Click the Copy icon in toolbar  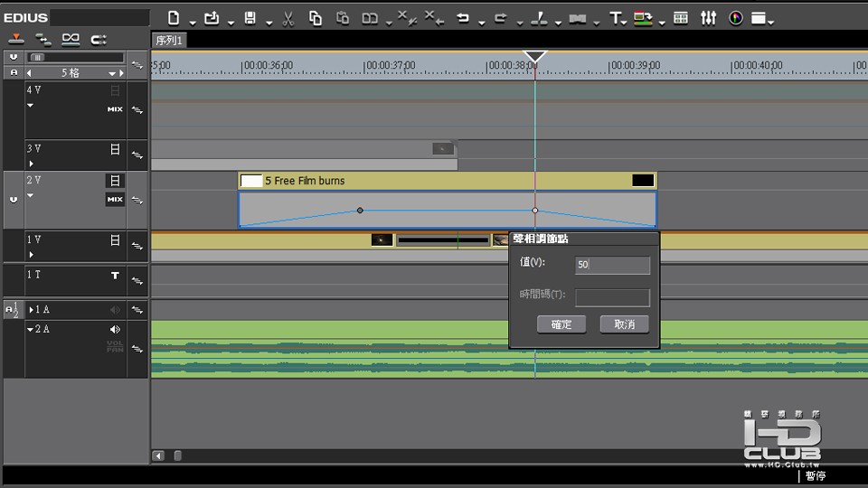pos(316,18)
